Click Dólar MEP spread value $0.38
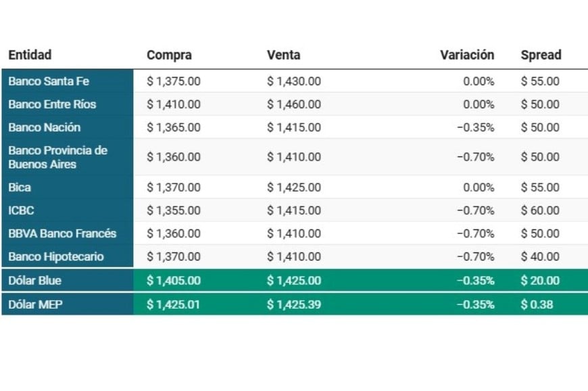Image resolution: width=588 pixels, height=391 pixels. (537, 304)
